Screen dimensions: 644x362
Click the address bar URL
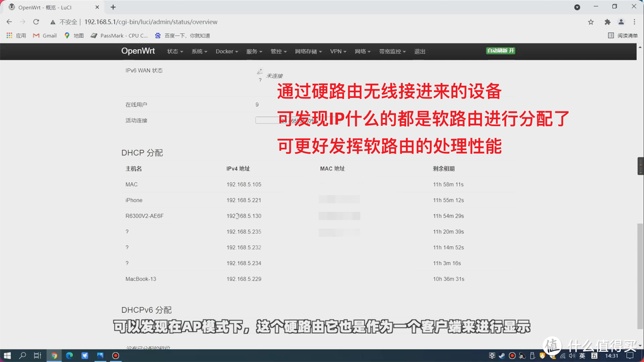(151, 22)
